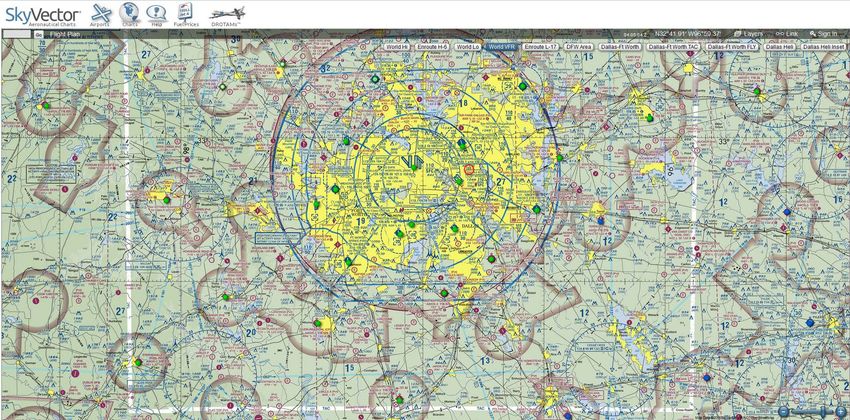
Task: Switch to the Dallas Heli Inset chart
Action: pos(823,47)
